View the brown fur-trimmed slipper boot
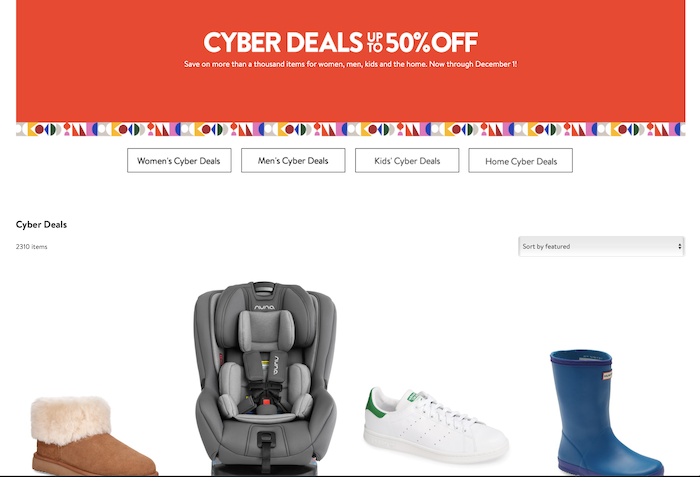This screenshot has width=700, height=477. click(x=94, y=435)
